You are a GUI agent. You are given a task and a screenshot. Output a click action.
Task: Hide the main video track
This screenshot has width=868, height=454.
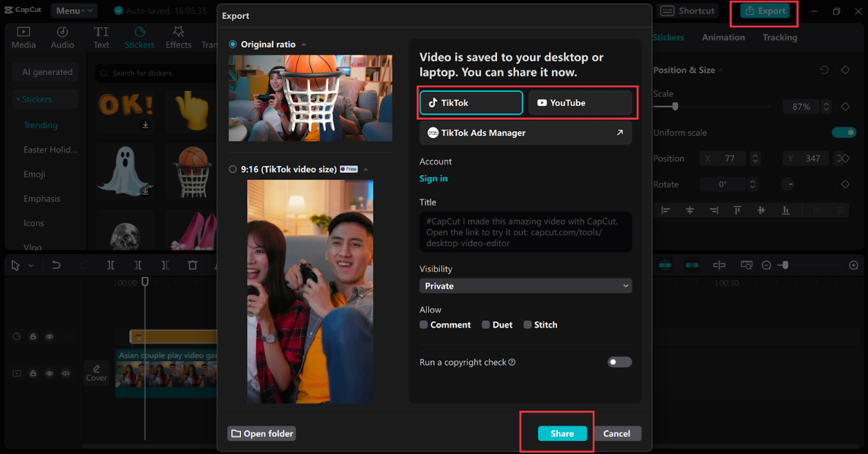[x=49, y=373]
